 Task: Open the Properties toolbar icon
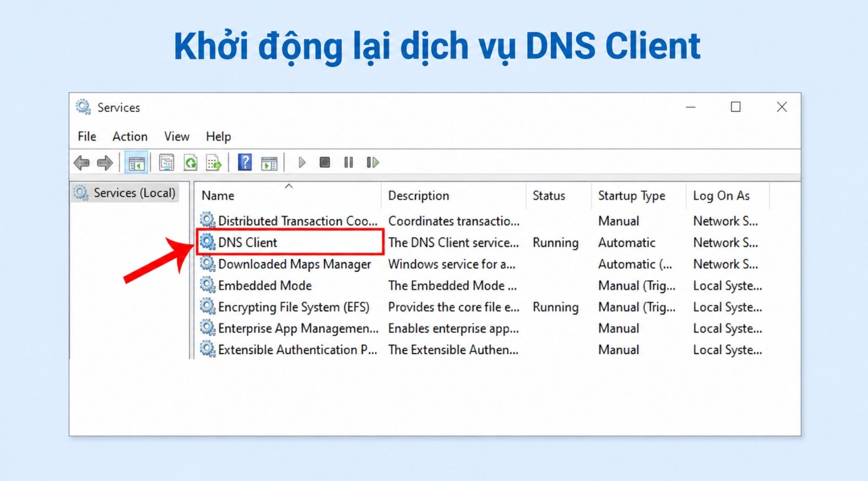coord(166,163)
